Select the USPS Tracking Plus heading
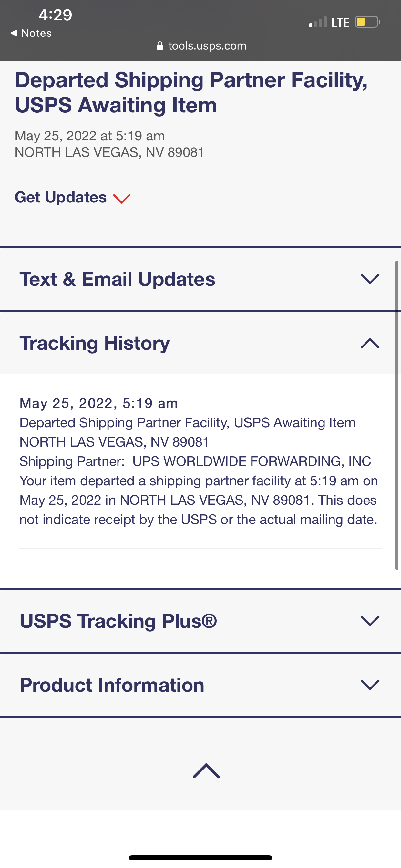401x868 pixels. tap(118, 621)
